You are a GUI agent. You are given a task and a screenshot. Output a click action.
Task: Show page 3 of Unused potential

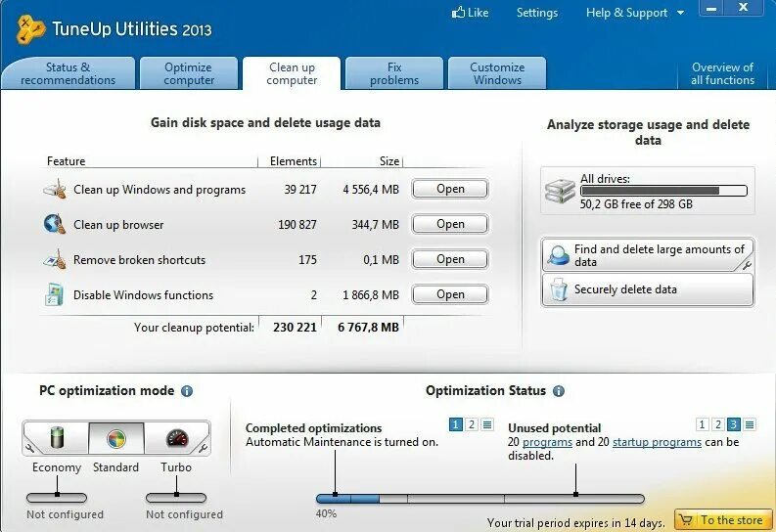click(734, 424)
